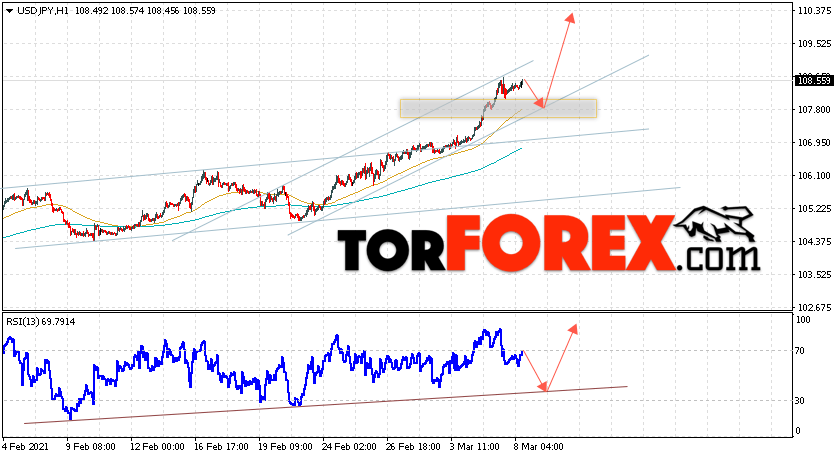Click the RSI level 70 label
Screen dimensions: 838x458
pos(800,351)
